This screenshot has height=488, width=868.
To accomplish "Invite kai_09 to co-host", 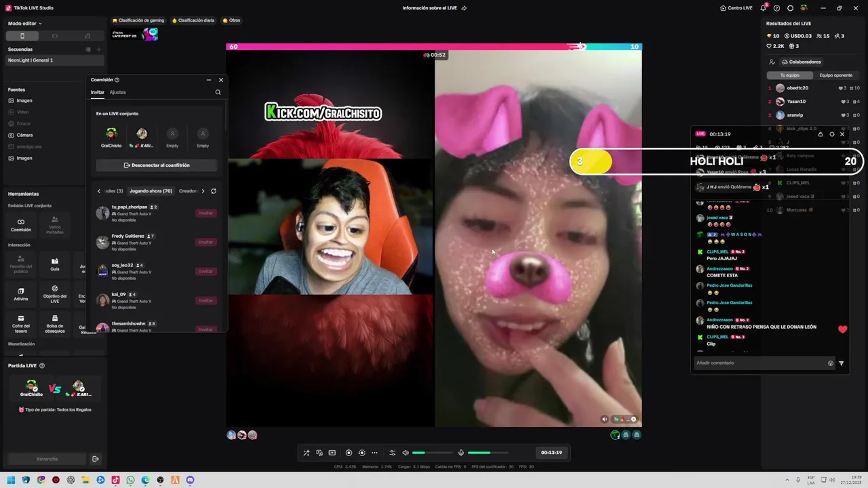I will [206, 301].
